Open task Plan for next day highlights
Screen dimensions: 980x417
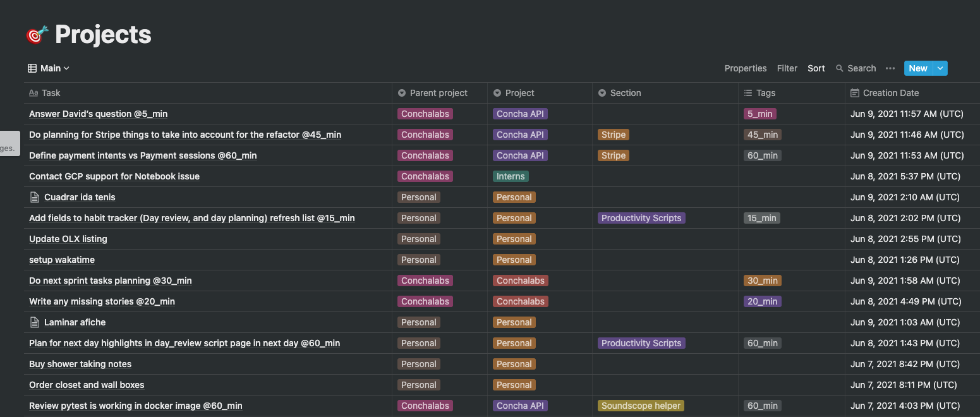185,343
